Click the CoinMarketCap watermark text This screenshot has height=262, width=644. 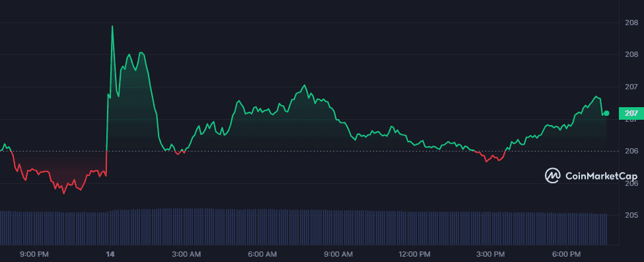601,176
